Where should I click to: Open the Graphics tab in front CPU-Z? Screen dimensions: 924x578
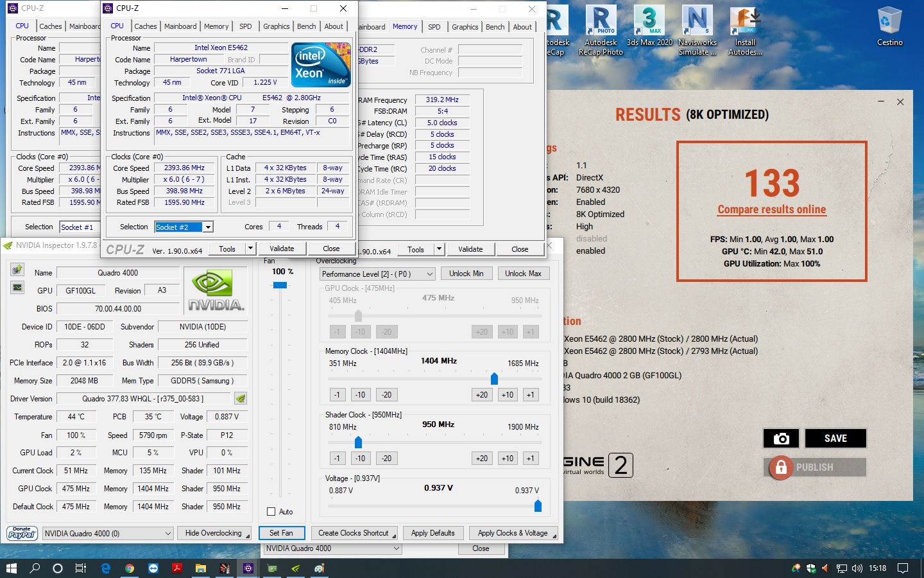click(277, 26)
